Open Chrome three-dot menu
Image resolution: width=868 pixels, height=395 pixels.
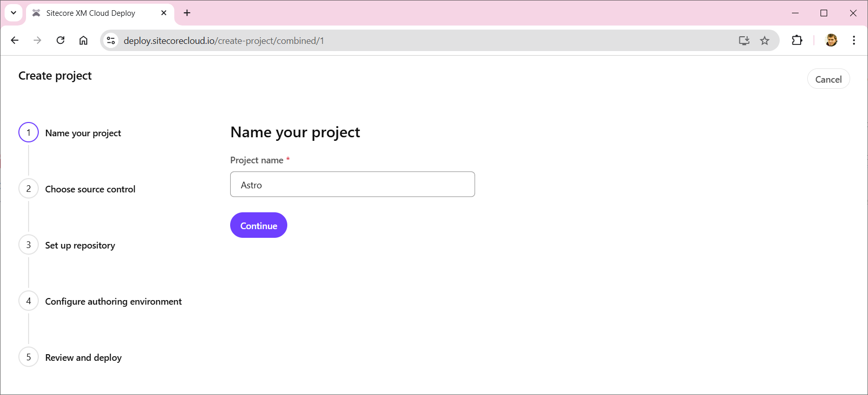(x=854, y=40)
